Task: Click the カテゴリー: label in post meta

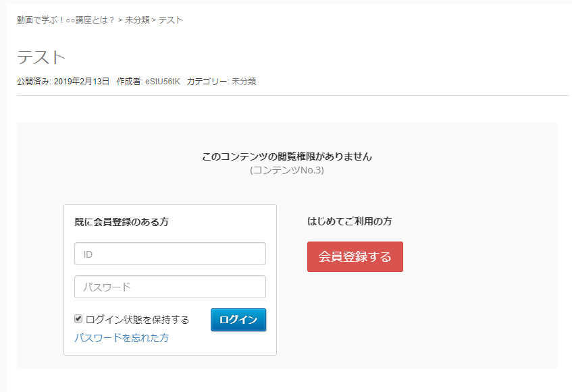Action: pyautogui.click(x=208, y=82)
